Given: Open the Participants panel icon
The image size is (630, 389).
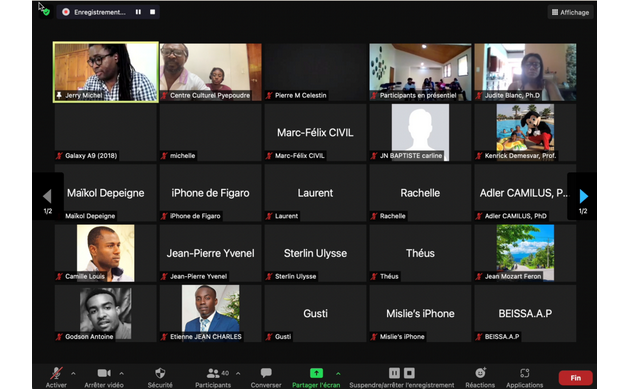Looking at the screenshot, I should coord(213,373).
